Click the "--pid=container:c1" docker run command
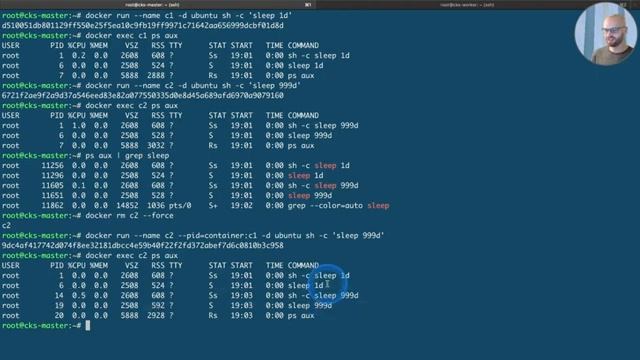Screen dimensions: 640x360 (x=235, y=236)
